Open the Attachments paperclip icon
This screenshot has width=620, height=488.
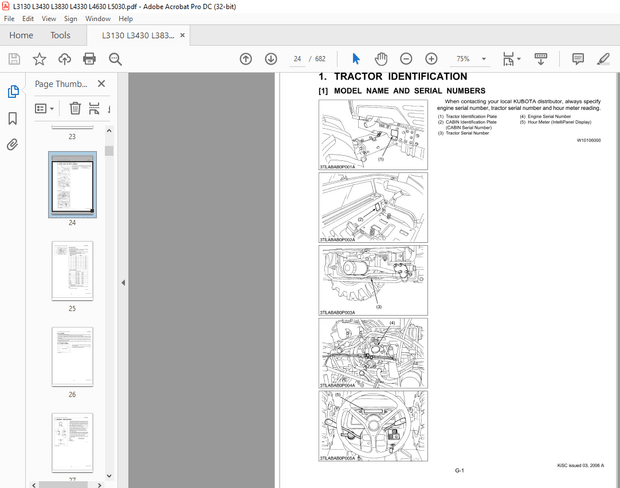(x=13, y=144)
